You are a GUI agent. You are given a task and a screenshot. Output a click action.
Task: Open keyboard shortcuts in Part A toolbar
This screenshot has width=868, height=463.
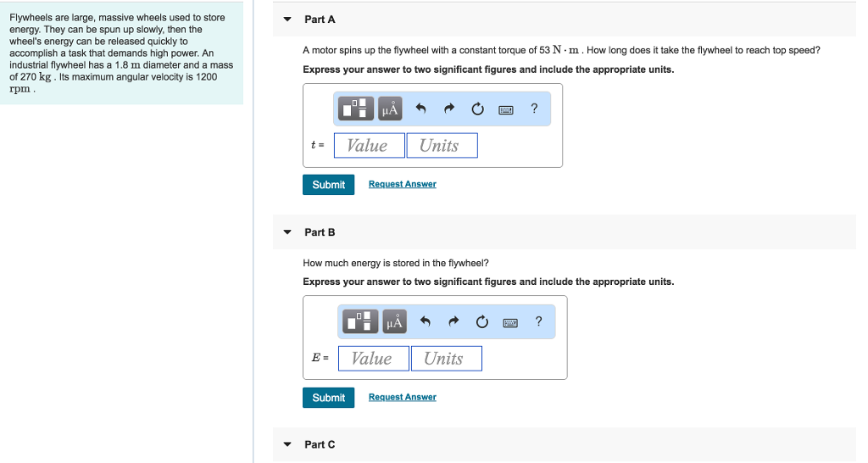click(x=506, y=109)
